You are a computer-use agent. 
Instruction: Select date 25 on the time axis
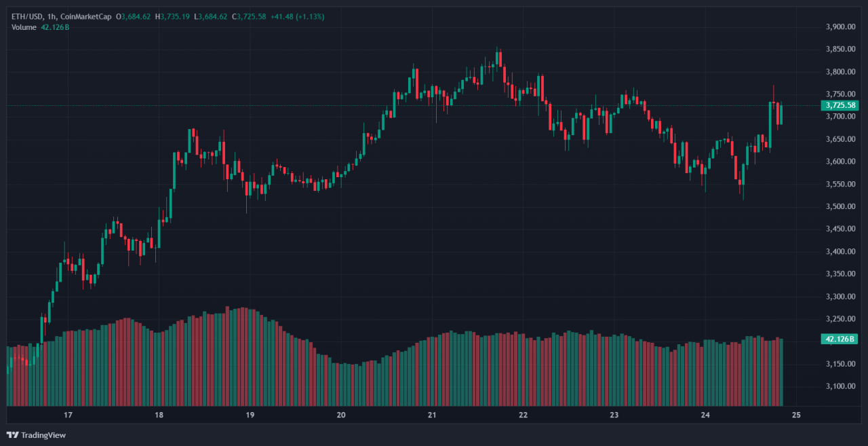pyautogui.click(x=796, y=415)
